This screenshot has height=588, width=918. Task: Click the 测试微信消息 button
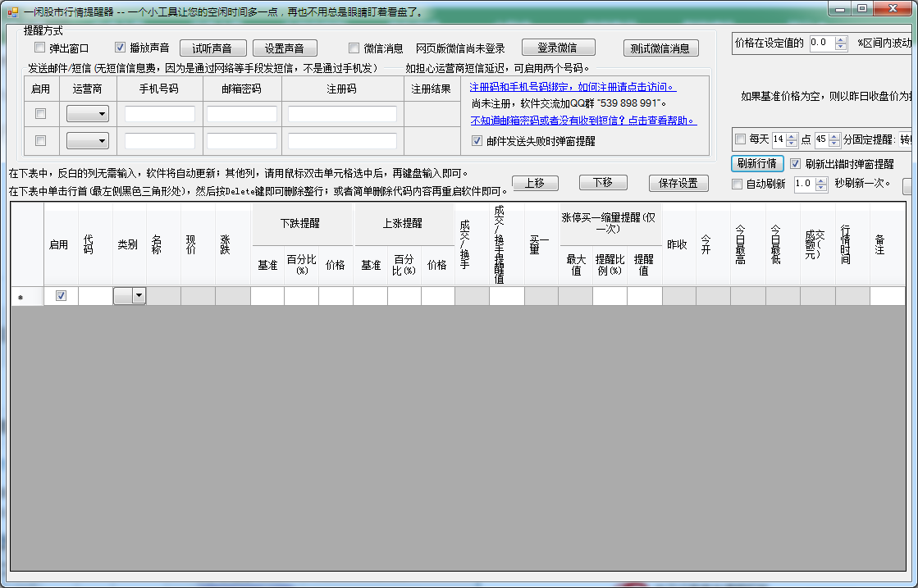[x=661, y=48]
